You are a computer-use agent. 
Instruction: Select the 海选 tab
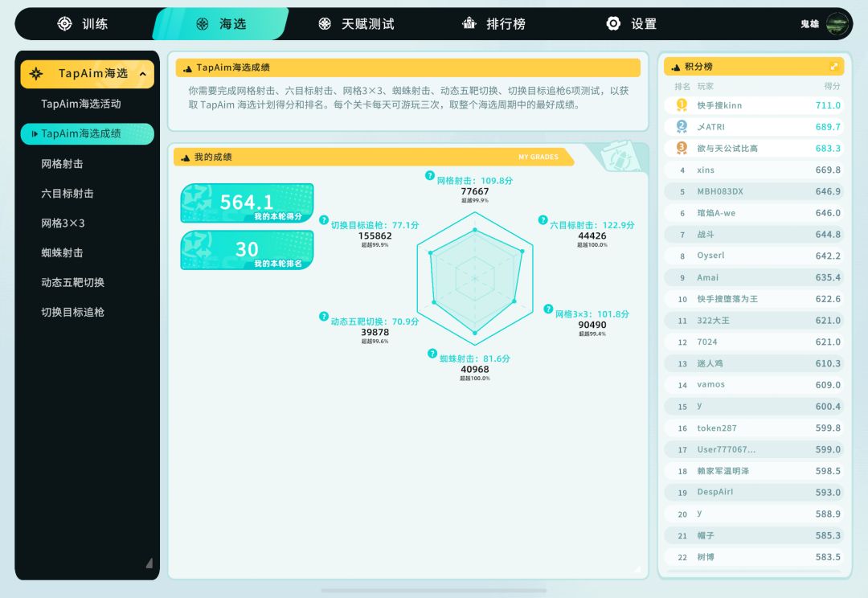(221, 24)
